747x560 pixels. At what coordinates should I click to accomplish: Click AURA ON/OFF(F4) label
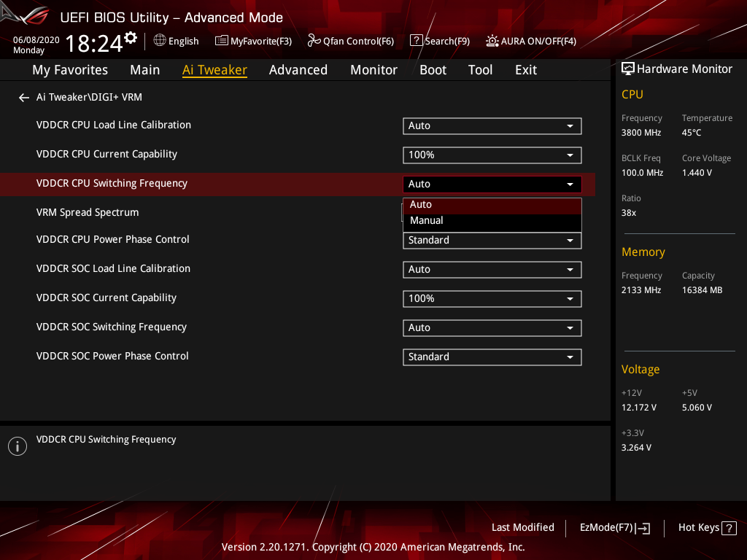[x=539, y=42]
